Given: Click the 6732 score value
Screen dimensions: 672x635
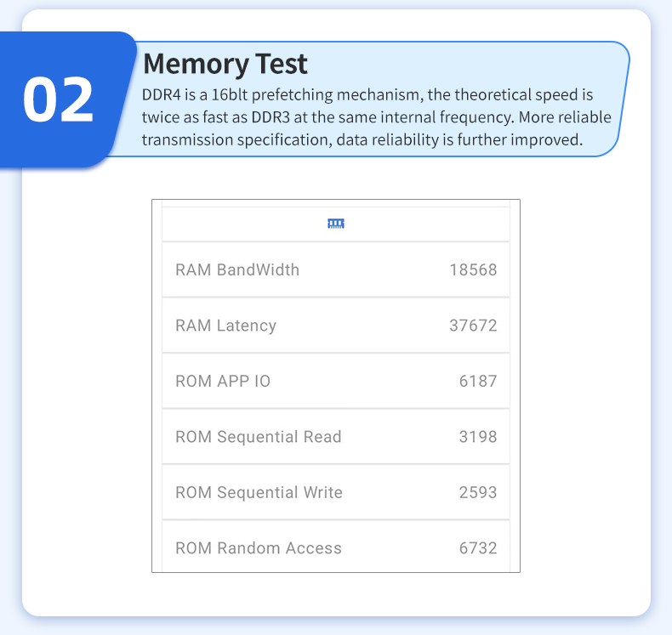Looking at the screenshot, I should coord(478,548).
